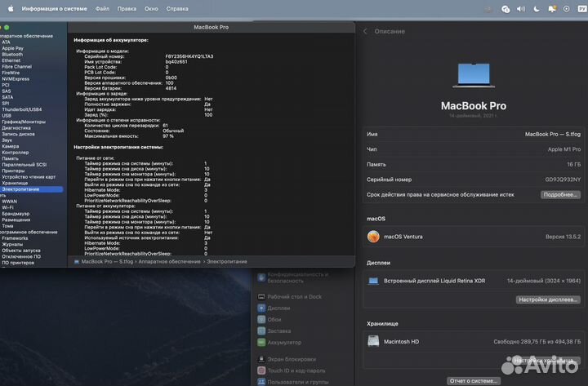The image size is (588, 386).
Task: Click the Macintosh HD disk icon
Action: pos(373,341)
